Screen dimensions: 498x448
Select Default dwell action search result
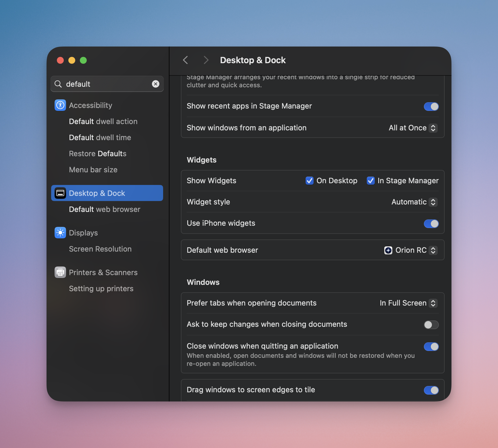click(103, 121)
